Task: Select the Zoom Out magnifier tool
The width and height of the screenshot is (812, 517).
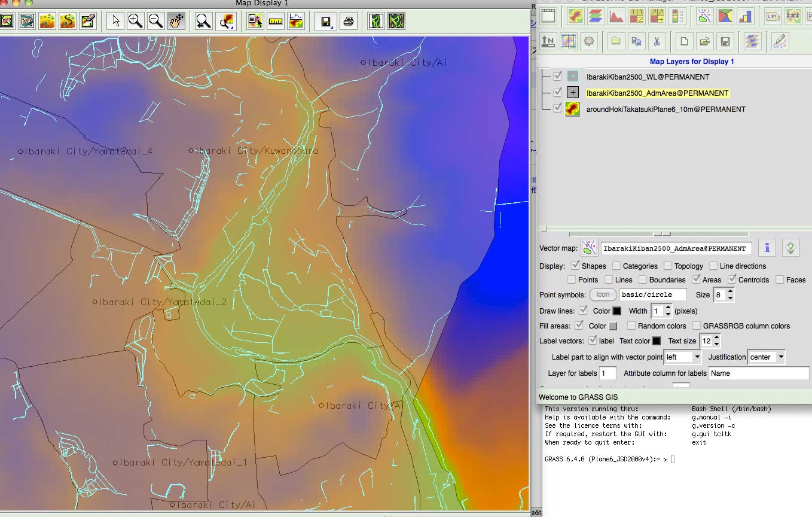Action: tap(156, 22)
